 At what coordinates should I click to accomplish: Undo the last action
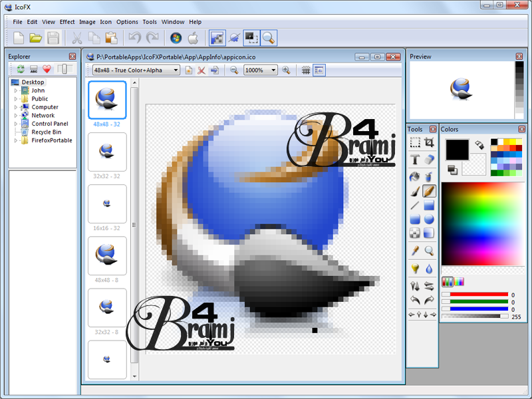pyautogui.click(x=135, y=38)
